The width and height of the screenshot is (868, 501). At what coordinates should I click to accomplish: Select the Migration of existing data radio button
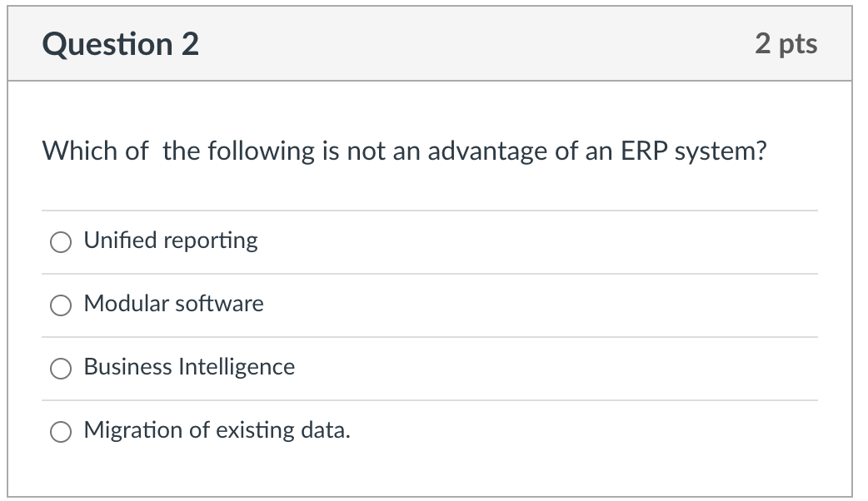pyautogui.click(x=60, y=432)
